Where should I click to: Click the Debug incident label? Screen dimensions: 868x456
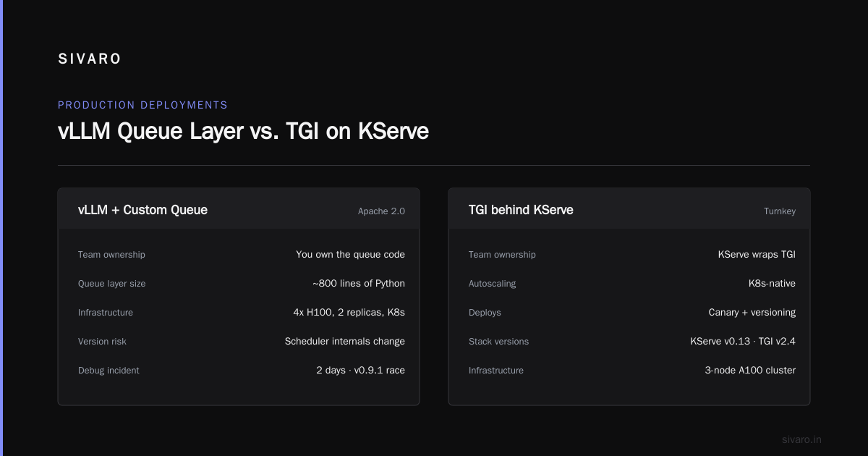coord(109,371)
